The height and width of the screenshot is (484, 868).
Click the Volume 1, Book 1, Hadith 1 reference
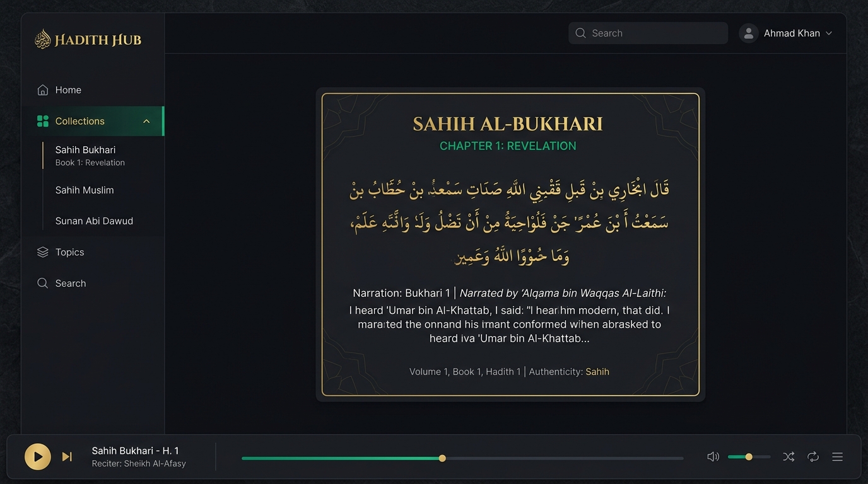coord(465,372)
